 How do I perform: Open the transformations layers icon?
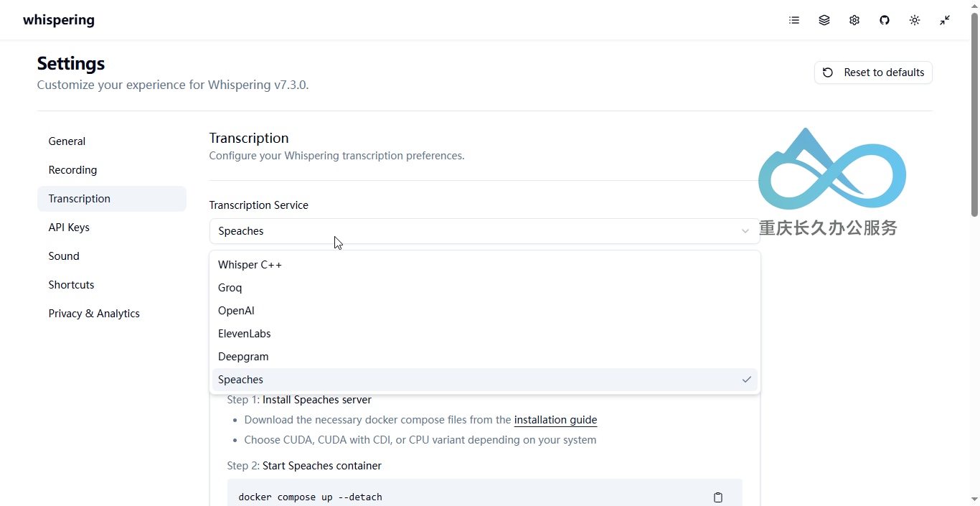coord(824,20)
